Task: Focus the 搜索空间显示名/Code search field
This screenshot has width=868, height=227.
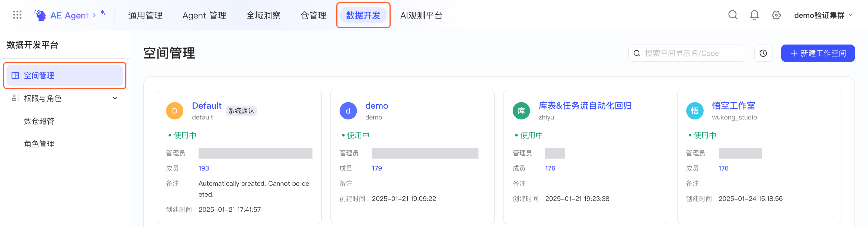Action: point(686,53)
